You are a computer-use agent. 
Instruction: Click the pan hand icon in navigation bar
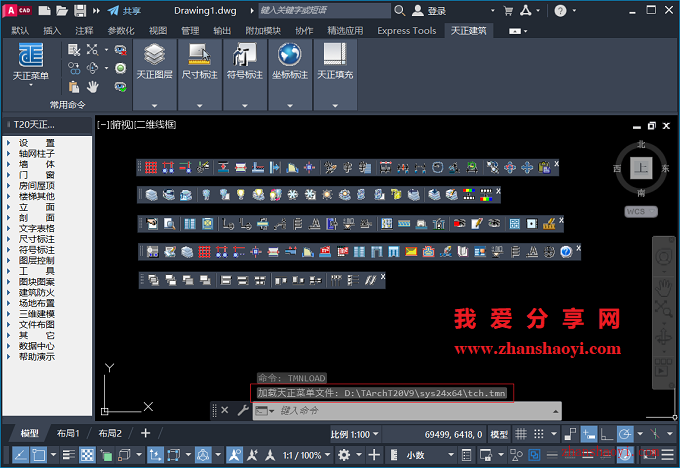point(663,287)
